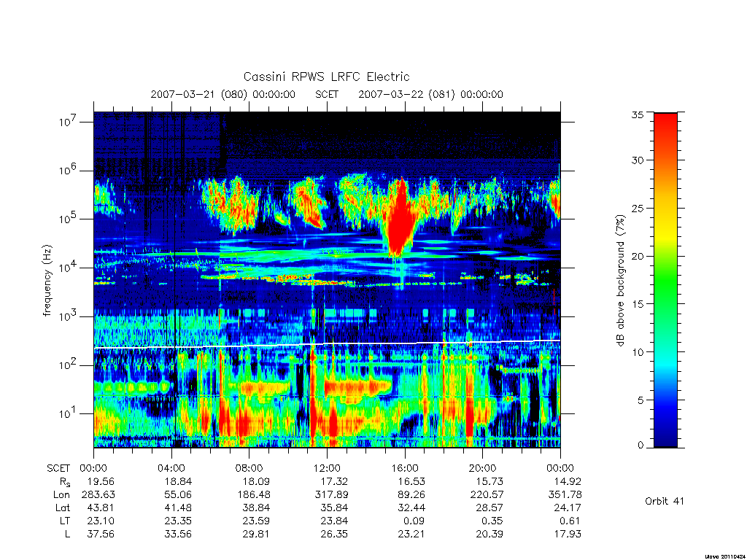Select L value "17.93"
The width and height of the screenshot is (747, 560).
coord(568,534)
